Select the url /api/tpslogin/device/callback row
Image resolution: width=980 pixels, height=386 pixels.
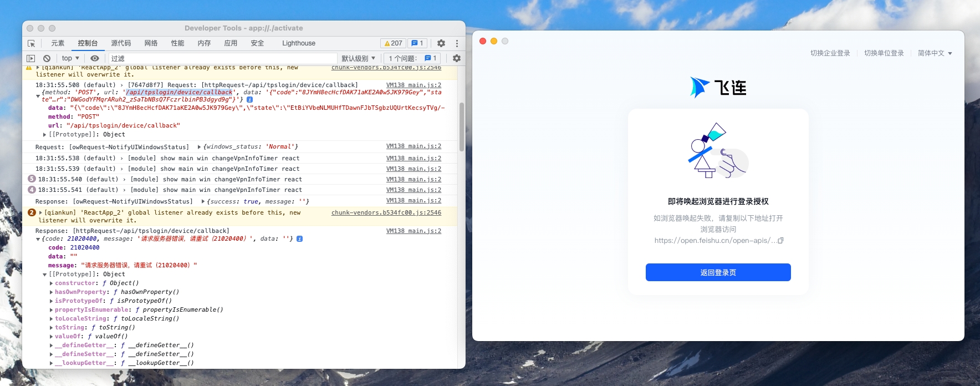click(x=114, y=126)
